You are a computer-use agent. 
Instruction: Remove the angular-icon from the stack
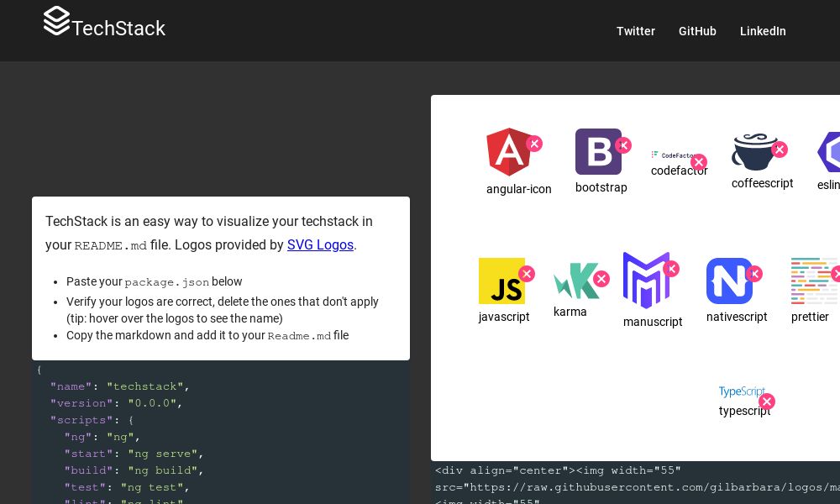coord(535,144)
